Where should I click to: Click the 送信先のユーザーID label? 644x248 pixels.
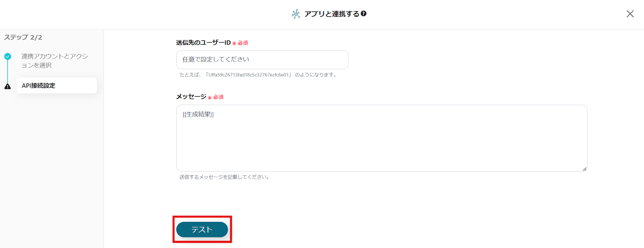coord(203,42)
